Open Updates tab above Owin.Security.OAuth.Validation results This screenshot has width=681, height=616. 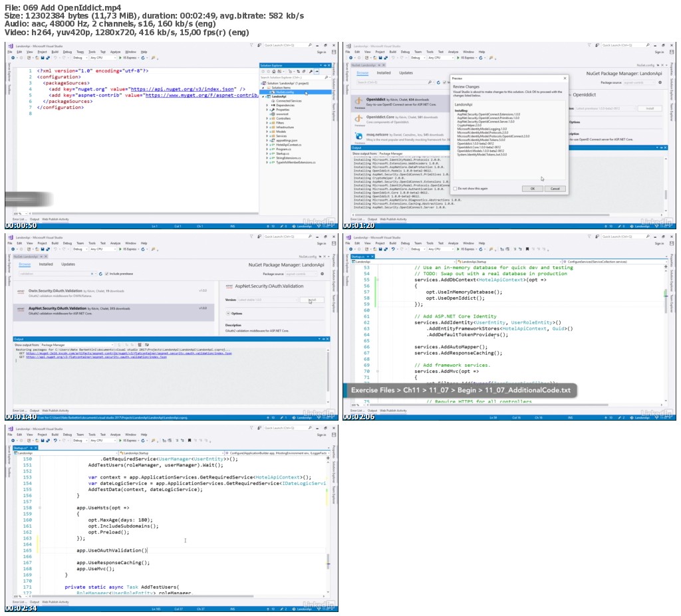coord(68,264)
